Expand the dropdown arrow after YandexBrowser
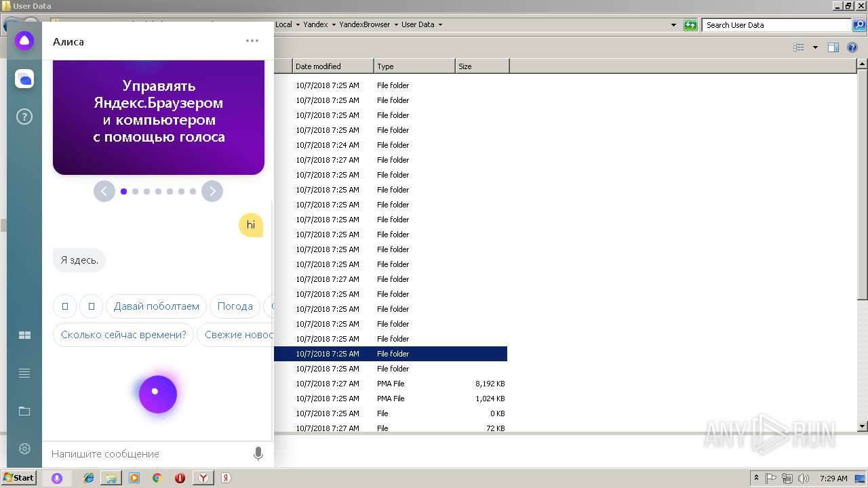Screen dimensions: 868x488 (396, 25)
